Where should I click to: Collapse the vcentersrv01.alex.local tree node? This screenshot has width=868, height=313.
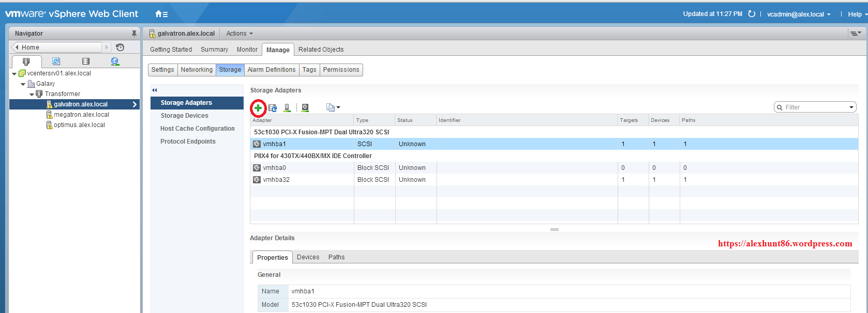14,74
